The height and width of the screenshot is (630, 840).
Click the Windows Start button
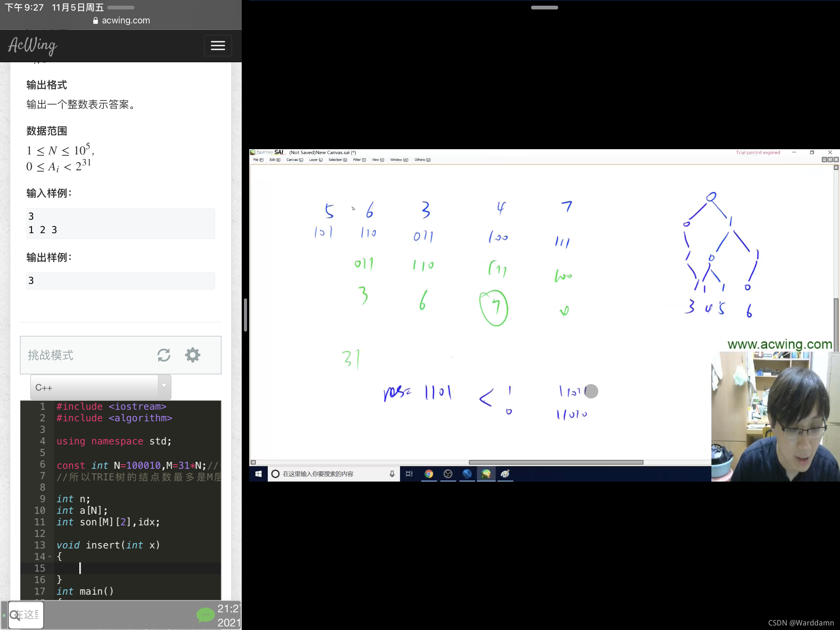coord(259,474)
